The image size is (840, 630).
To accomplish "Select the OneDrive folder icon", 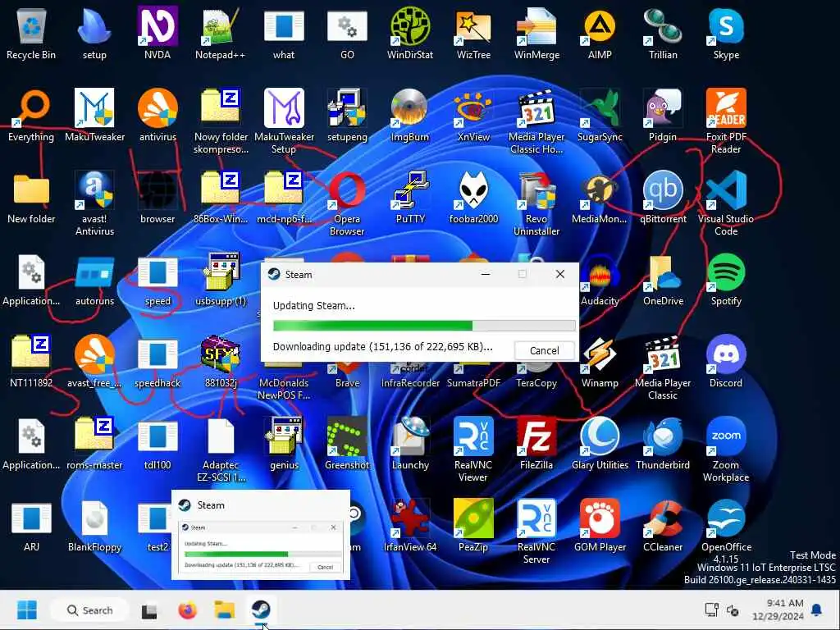I will [663, 280].
